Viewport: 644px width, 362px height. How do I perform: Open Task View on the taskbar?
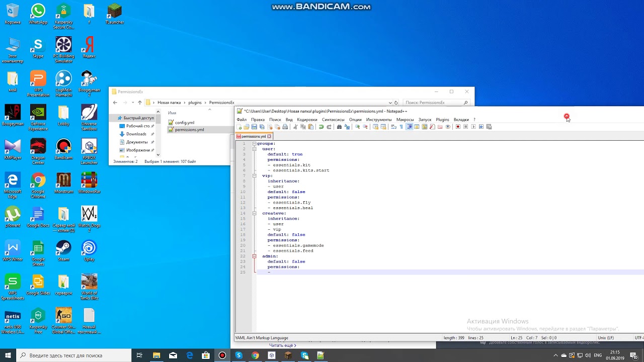(139, 355)
